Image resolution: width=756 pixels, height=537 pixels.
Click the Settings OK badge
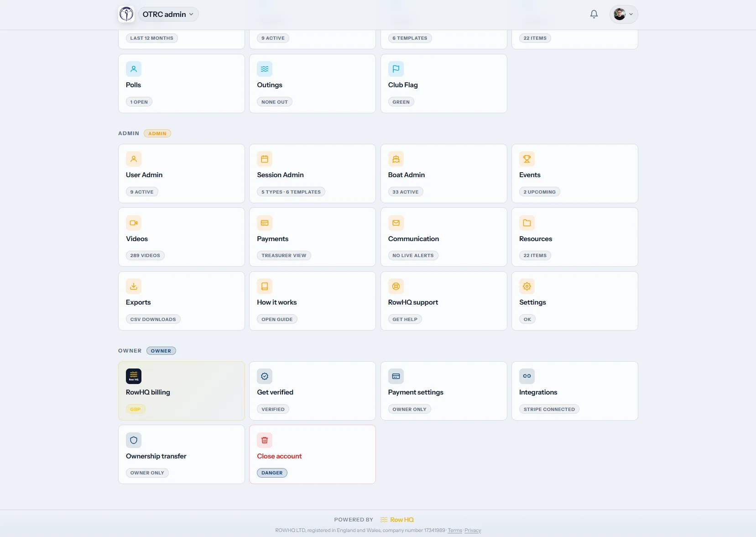coord(527,319)
